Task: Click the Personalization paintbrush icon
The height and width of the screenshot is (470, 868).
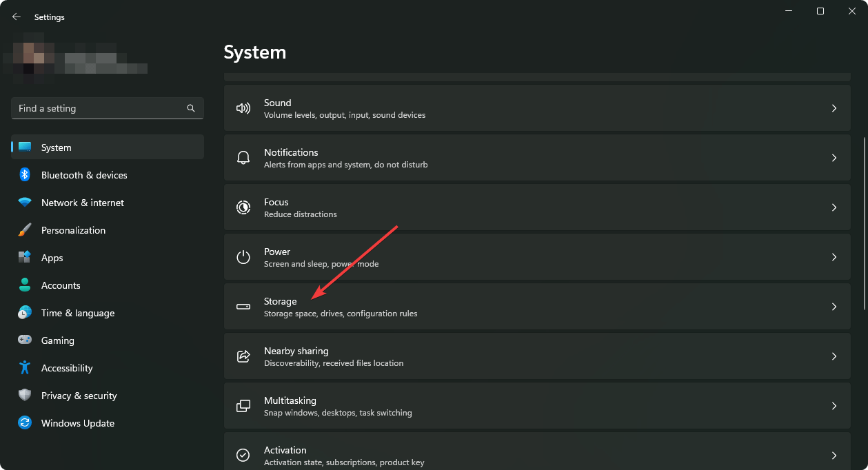Action: (25, 230)
